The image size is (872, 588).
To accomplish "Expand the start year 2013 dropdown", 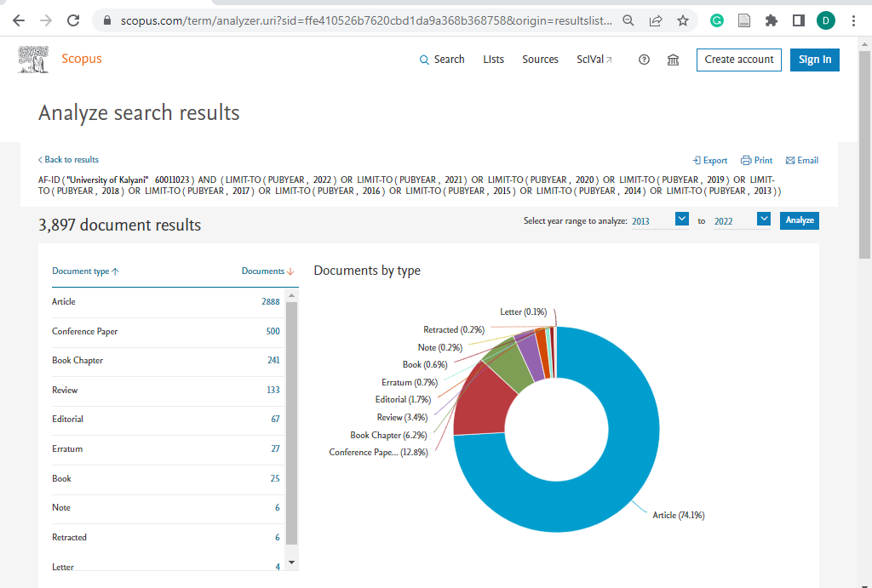I will point(682,219).
